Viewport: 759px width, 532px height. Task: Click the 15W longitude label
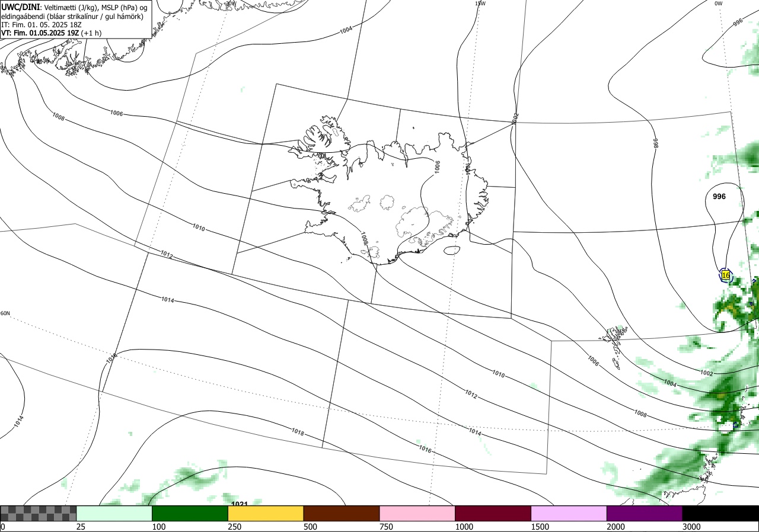[x=480, y=4]
